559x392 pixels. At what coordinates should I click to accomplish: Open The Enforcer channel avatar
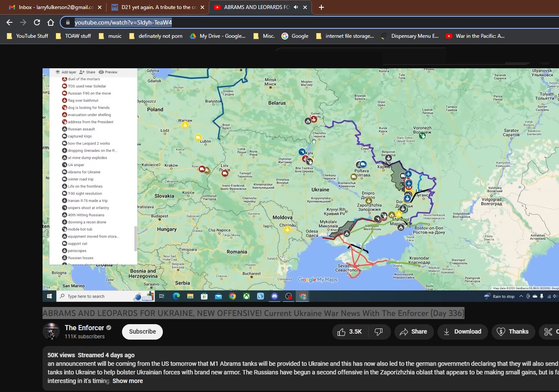coord(51,331)
